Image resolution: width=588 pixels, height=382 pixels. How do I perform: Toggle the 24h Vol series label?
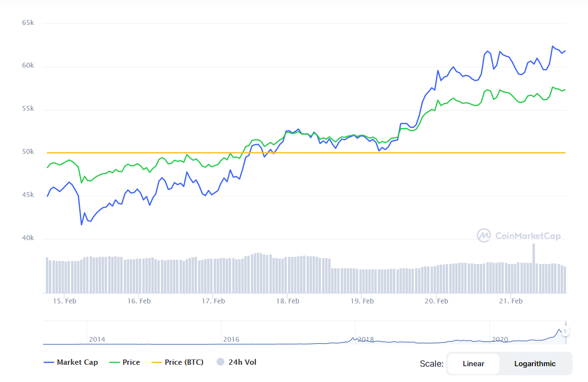(242, 362)
